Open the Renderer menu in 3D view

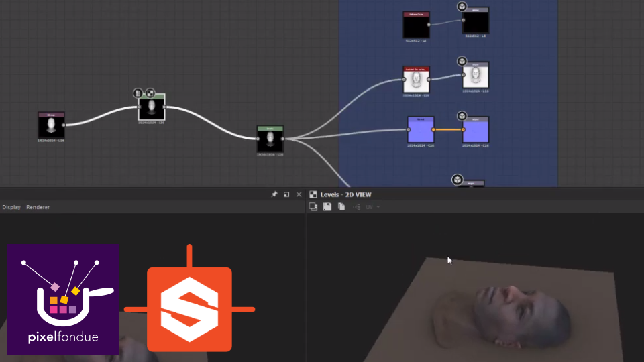pos(38,207)
